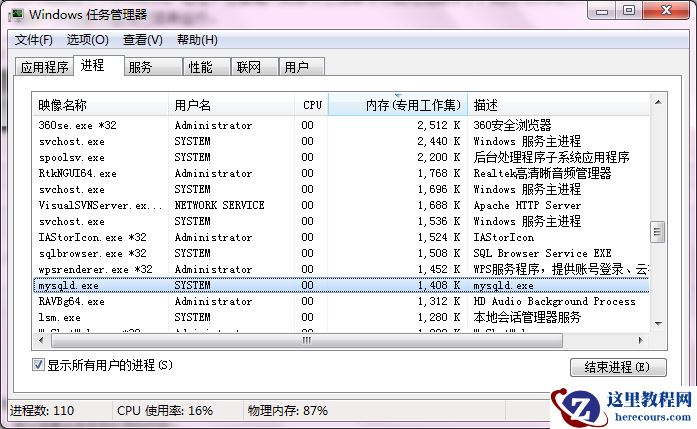Click the Task Manager title bar icon
Image resolution: width=697 pixels, height=429 pixels.
click(x=16, y=15)
